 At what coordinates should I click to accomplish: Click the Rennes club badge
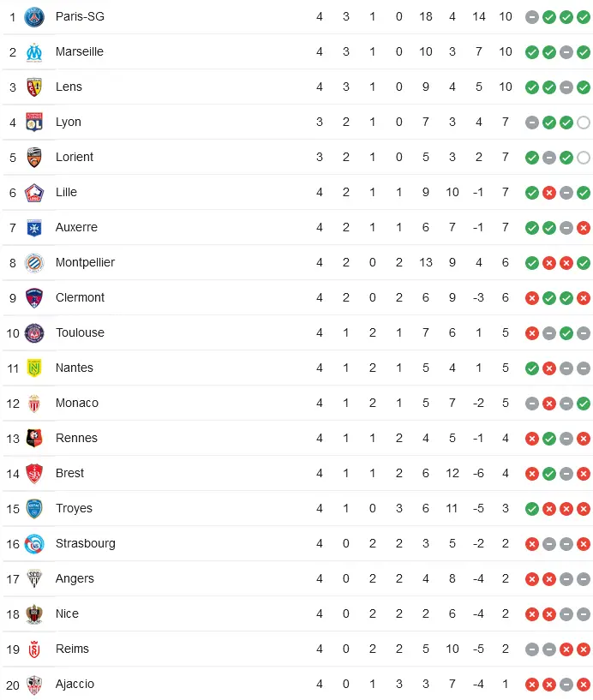coord(34,438)
